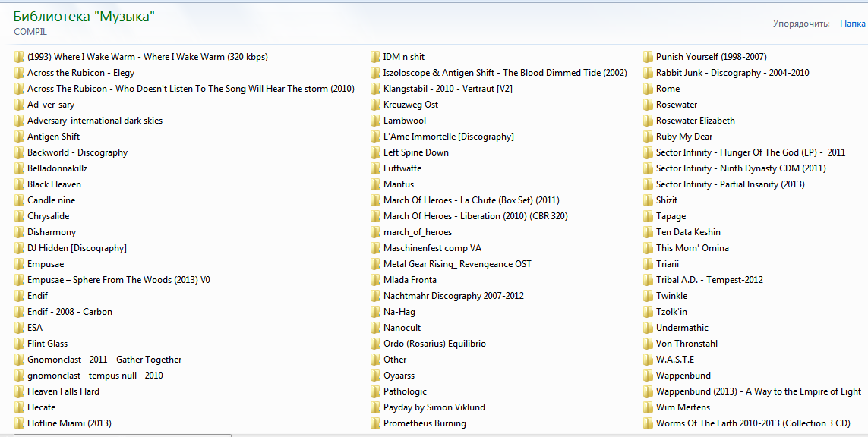This screenshot has width=868, height=437.
Task: Click the folder icon beside Prometheus Burning
Action: (x=375, y=423)
